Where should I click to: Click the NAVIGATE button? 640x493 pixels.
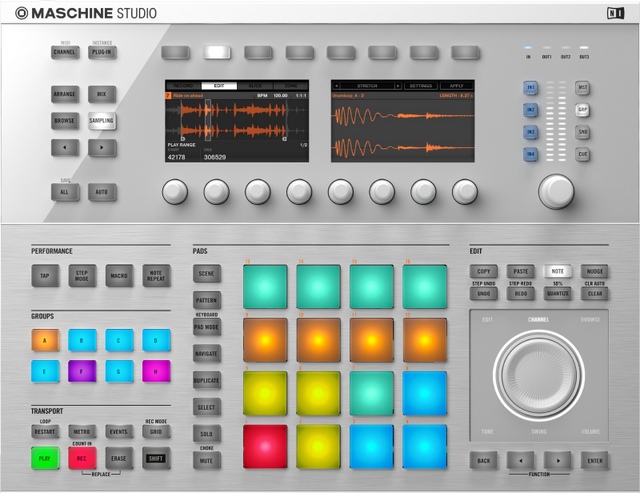click(x=207, y=354)
